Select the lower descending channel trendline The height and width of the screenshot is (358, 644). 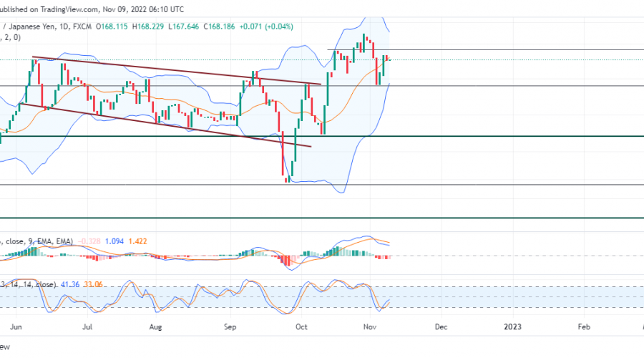pyautogui.click(x=166, y=125)
